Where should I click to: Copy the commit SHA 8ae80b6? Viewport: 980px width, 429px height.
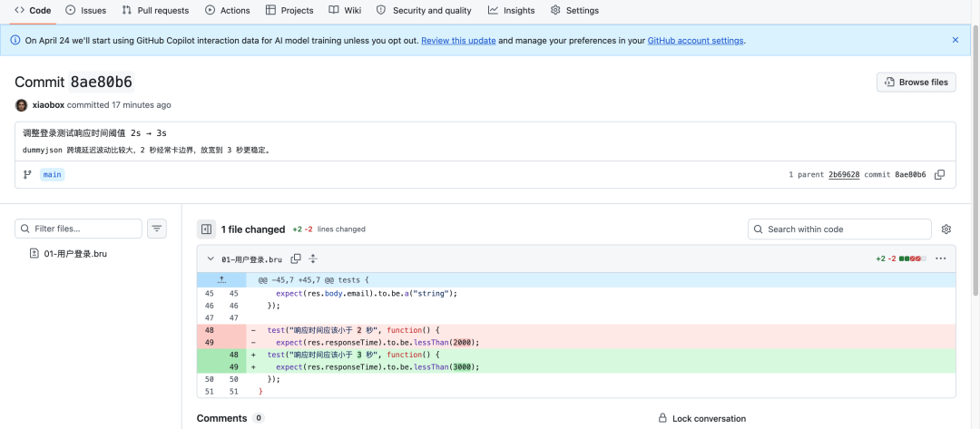click(939, 174)
